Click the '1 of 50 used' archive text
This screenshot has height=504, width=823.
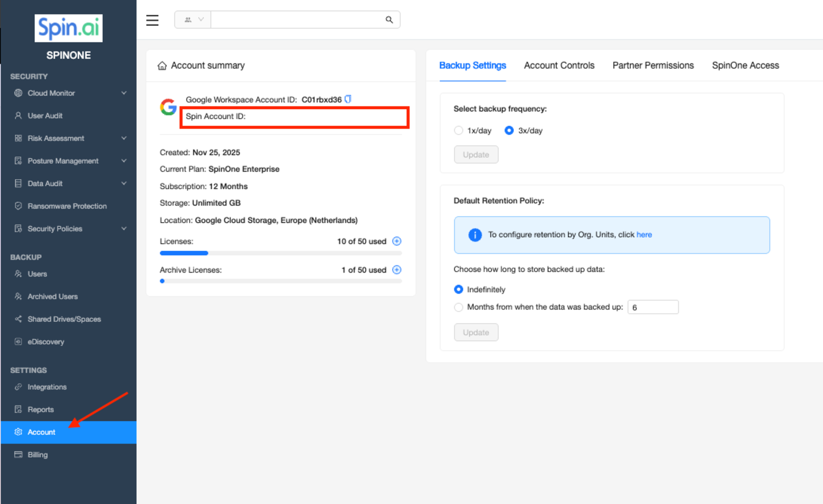coord(364,270)
